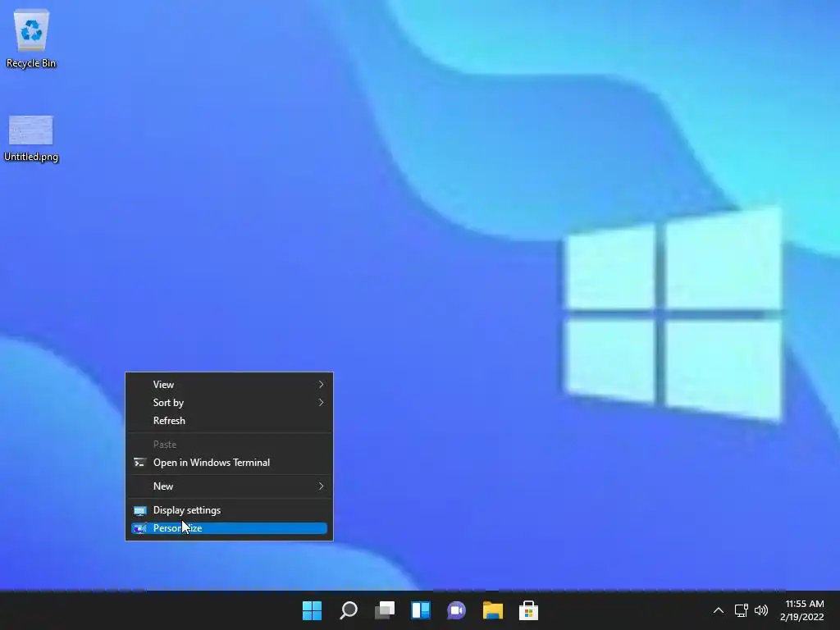The width and height of the screenshot is (840, 630).
Task: Click the network icon in the tray
Action: (742, 610)
